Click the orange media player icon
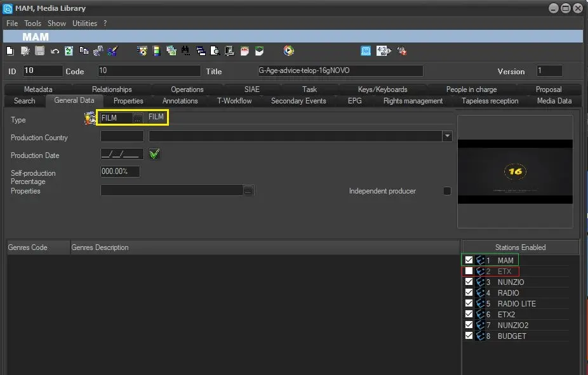 click(289, 51)
